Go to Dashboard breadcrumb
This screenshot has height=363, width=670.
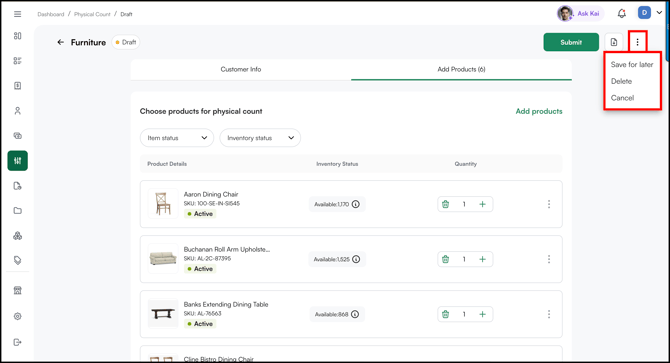tap(50, 14)
